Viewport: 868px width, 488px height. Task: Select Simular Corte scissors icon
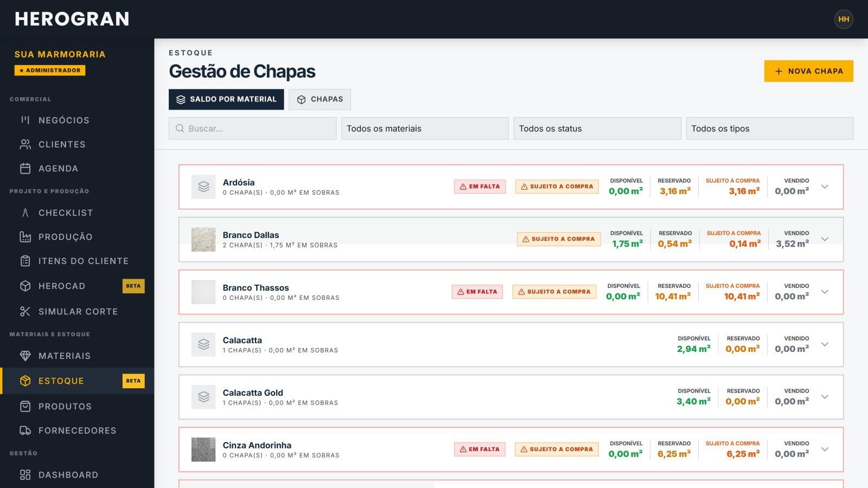pyautogui.click(x=25, y=311)
